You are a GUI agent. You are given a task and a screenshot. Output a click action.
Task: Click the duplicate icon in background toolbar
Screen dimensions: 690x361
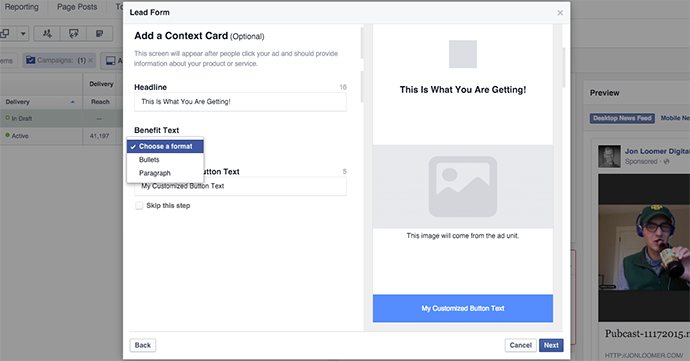coord(5,33)
